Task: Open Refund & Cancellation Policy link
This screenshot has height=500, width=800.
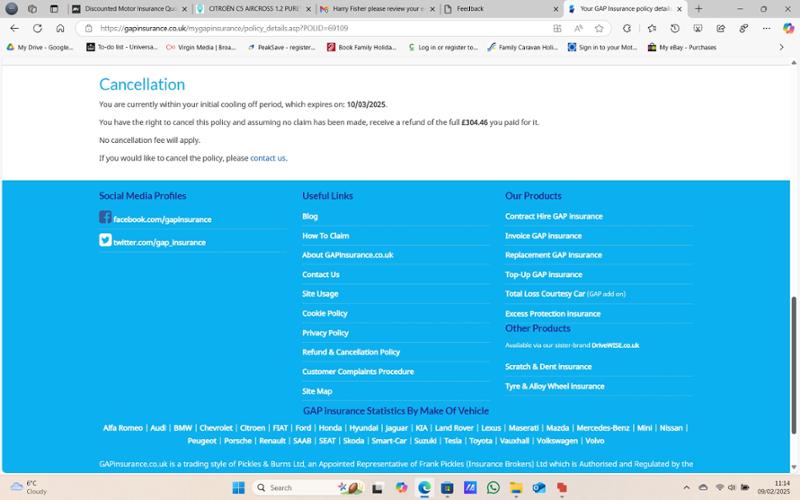Action: tap(351, 352)
